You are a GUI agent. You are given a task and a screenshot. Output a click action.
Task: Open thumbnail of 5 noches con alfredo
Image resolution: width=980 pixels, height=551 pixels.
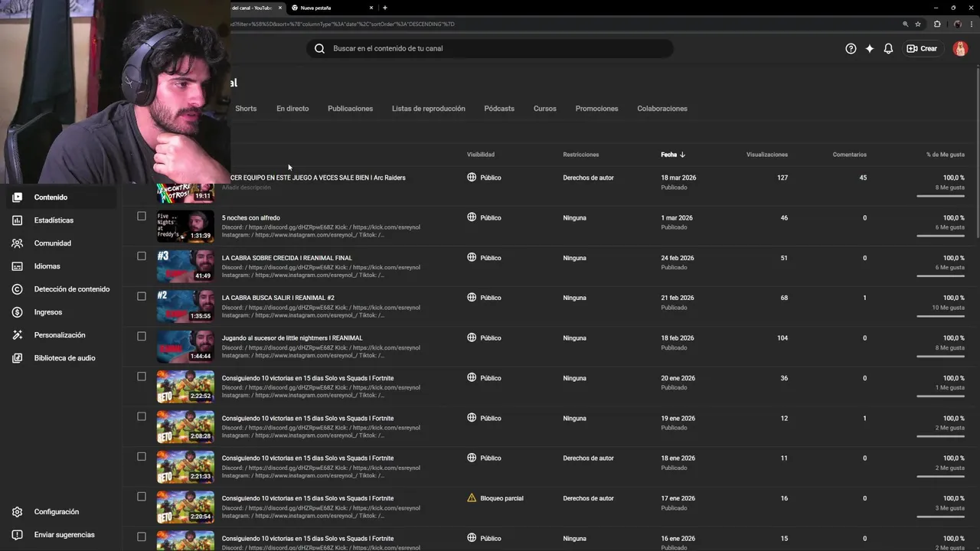(x=185, y=226)
